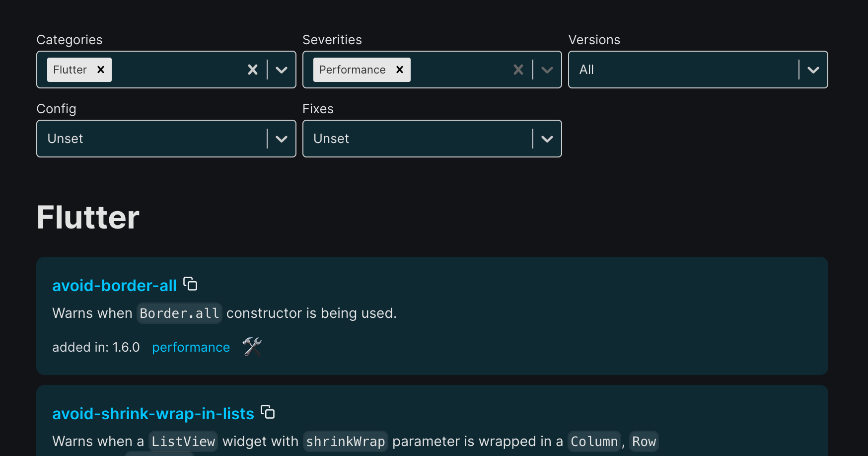Click the Fixes label
Screen dimensions: 868x456
(x=318, y=109)
